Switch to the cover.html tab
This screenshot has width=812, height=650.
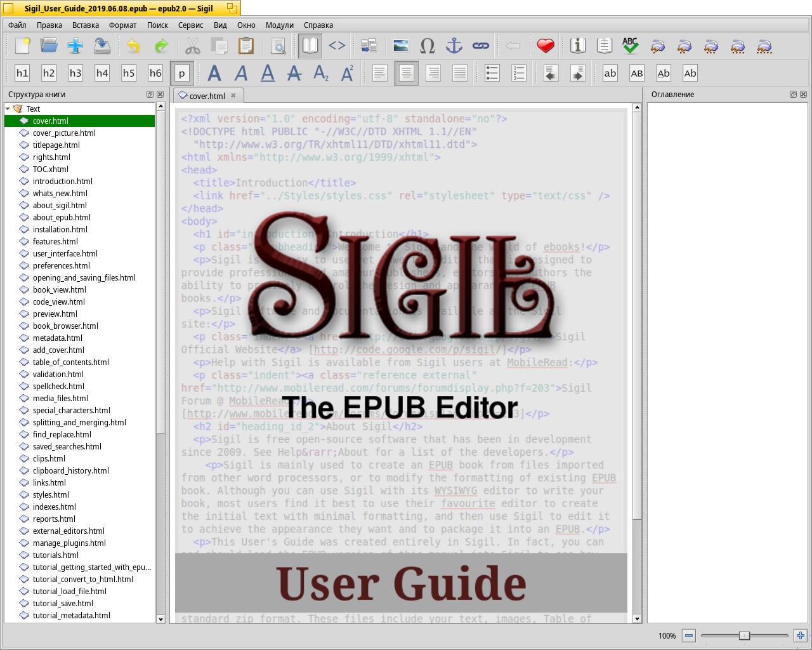207,96
